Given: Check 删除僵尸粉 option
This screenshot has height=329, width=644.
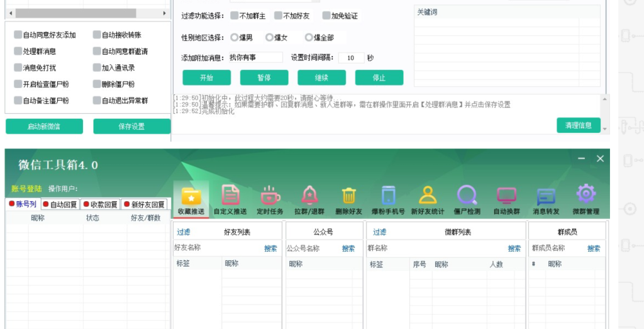Looking at the screenshot, I should tap(96, 84).
